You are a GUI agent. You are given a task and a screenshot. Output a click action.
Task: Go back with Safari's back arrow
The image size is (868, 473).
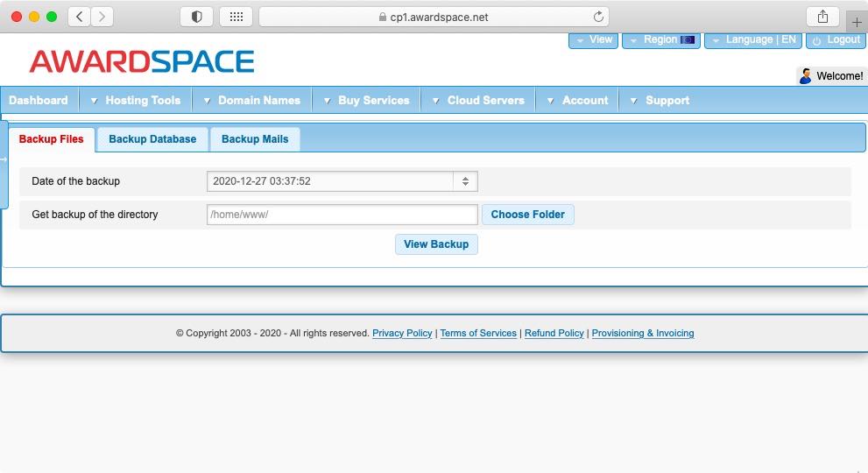[79, 17]
